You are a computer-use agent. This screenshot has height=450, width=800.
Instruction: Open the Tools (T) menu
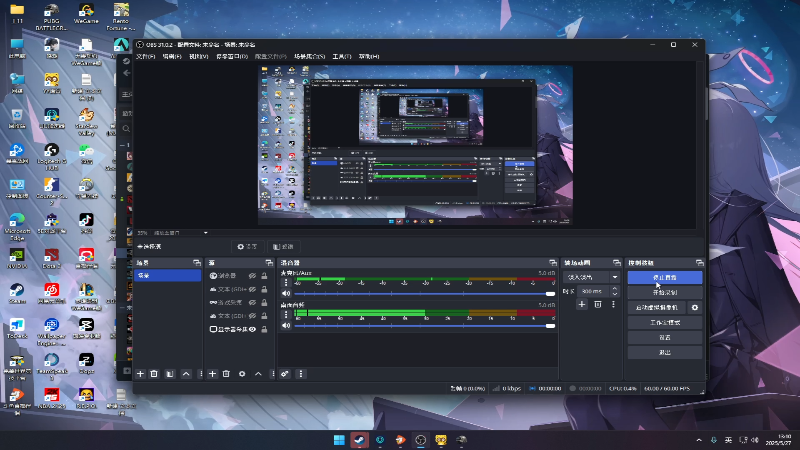(x=342, y=57)
